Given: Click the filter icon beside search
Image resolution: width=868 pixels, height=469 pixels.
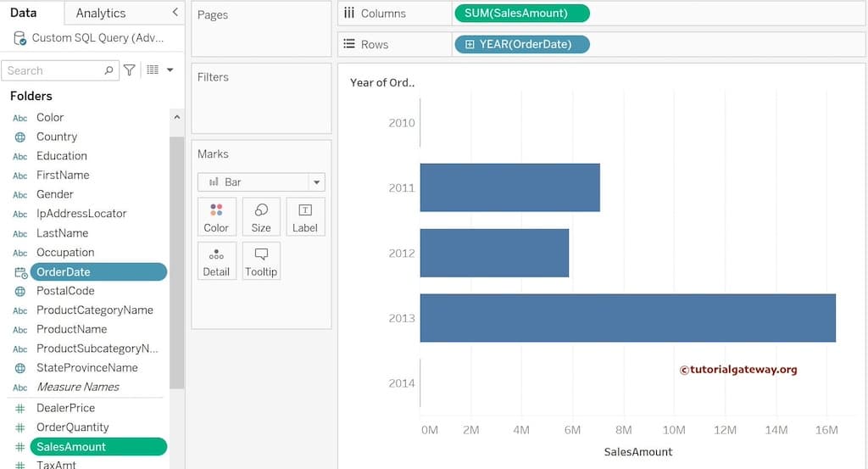Looking at the screenshot, I should pyautogui.click(x=130, y=70).
